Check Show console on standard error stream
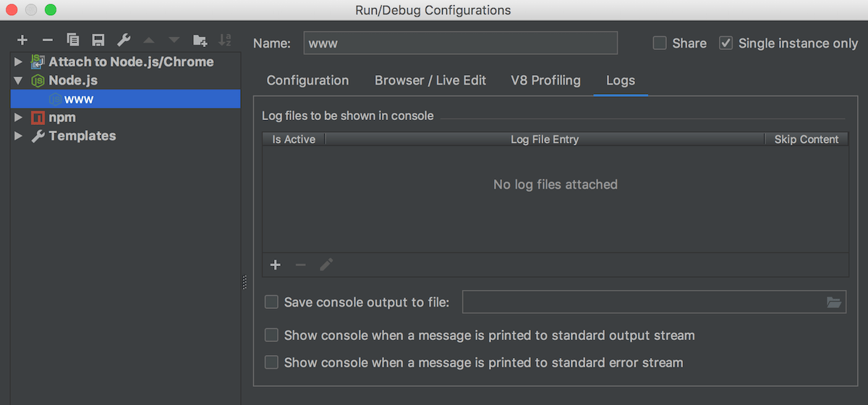The image size is (868, 405). [271, 362]
